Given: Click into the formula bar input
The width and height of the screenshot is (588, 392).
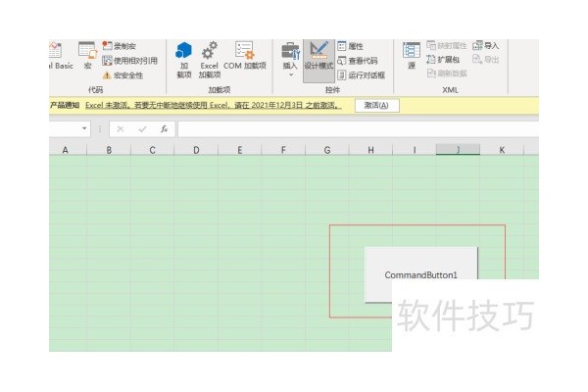Looking at the screenshot, I should (358, 129).
